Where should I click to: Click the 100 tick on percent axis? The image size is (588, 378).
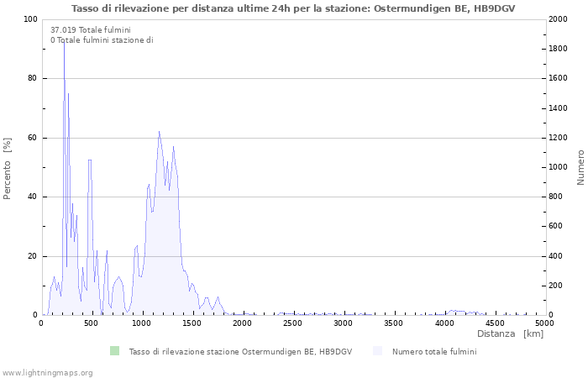pos(31,19)
